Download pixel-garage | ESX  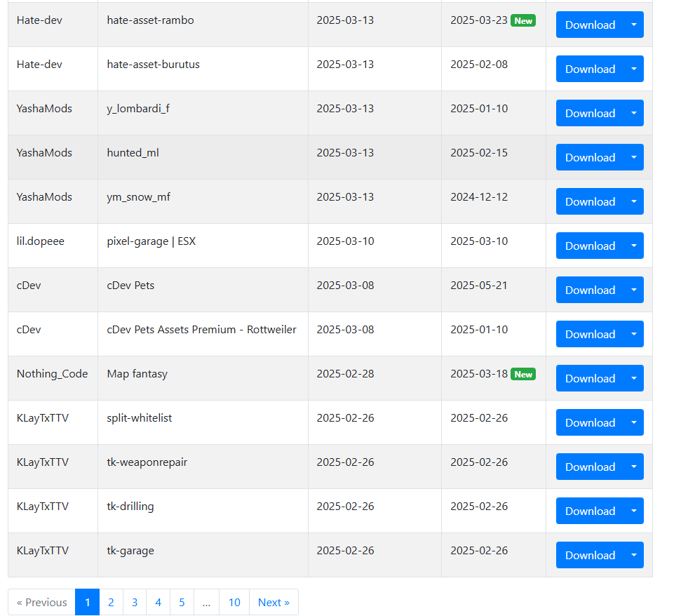[590, 246]
